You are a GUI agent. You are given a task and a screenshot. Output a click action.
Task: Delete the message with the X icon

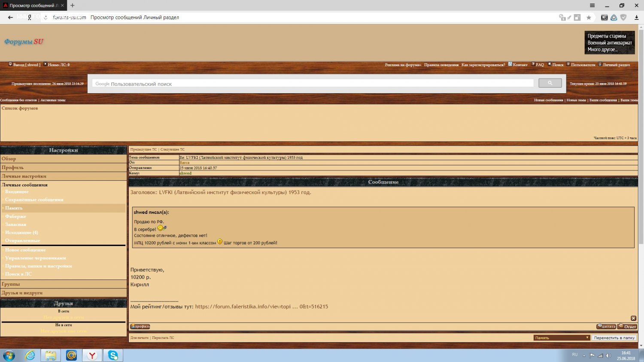(633, 318)
